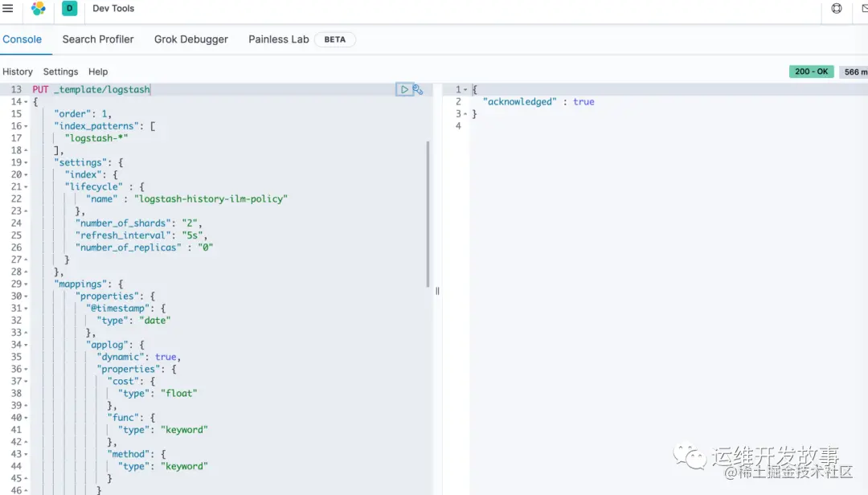Click the "date" type value
The height and width of the screenshot is (495, 868).
[155, 321]
